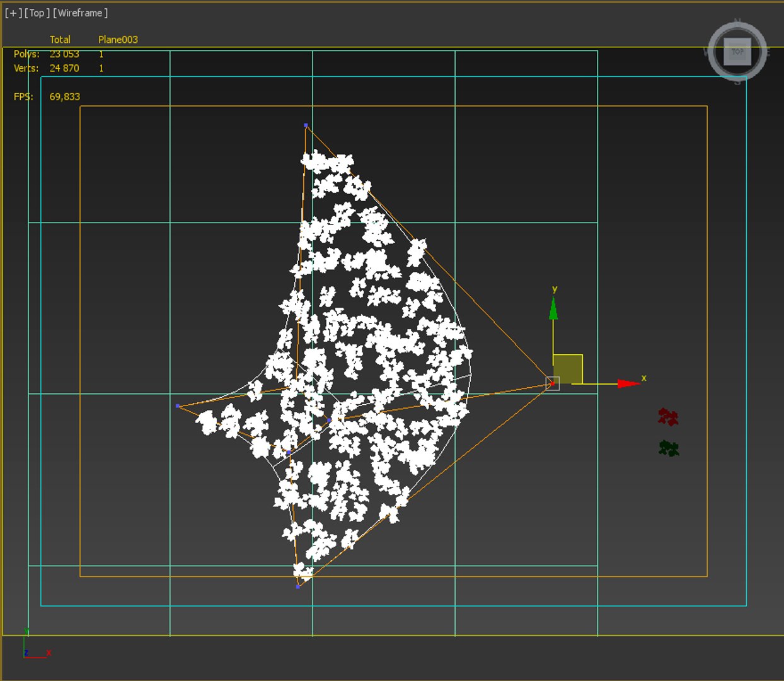Click the ViewCube TOP face
Viewport: 784px width, 681px height.
click(737, 52)
